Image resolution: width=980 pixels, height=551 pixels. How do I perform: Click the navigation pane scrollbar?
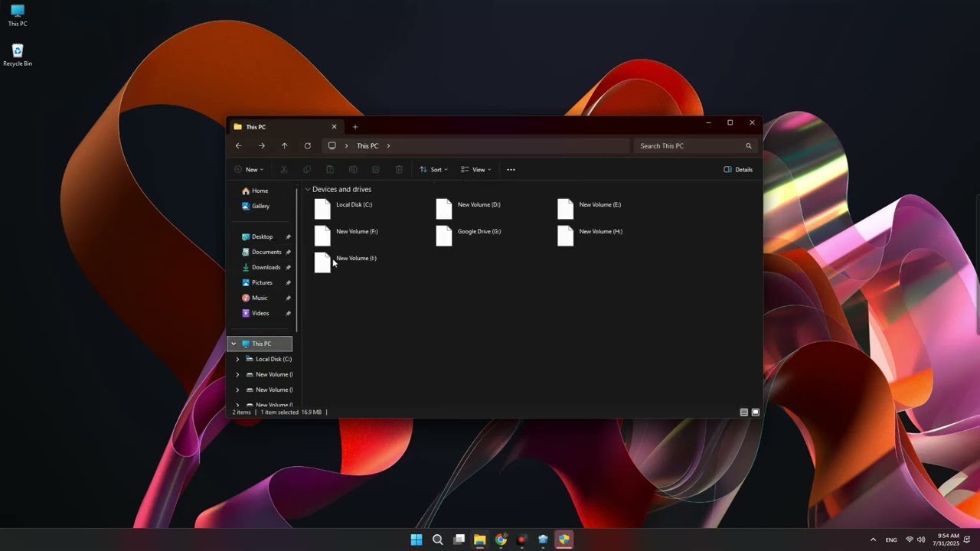pyautogui.click(x=297, y=262)
